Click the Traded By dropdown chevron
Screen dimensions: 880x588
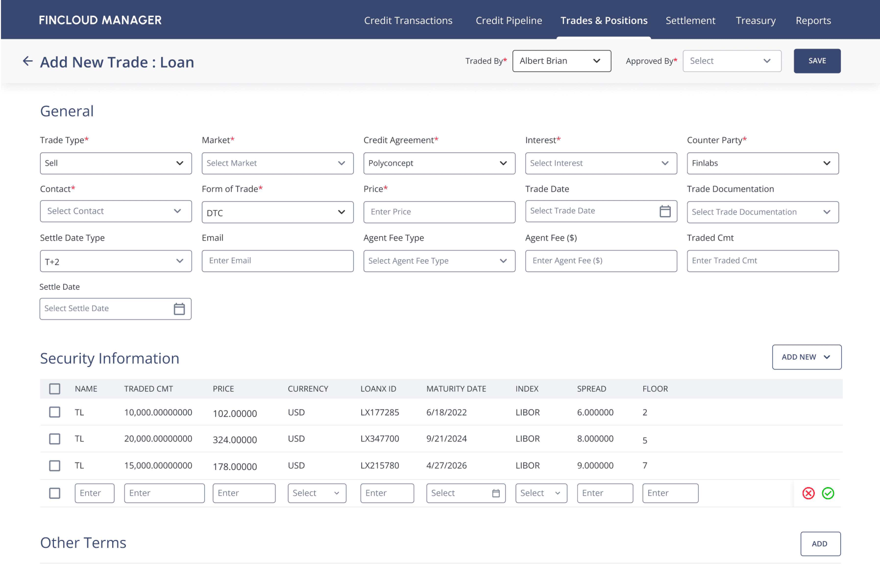(597, 61)
